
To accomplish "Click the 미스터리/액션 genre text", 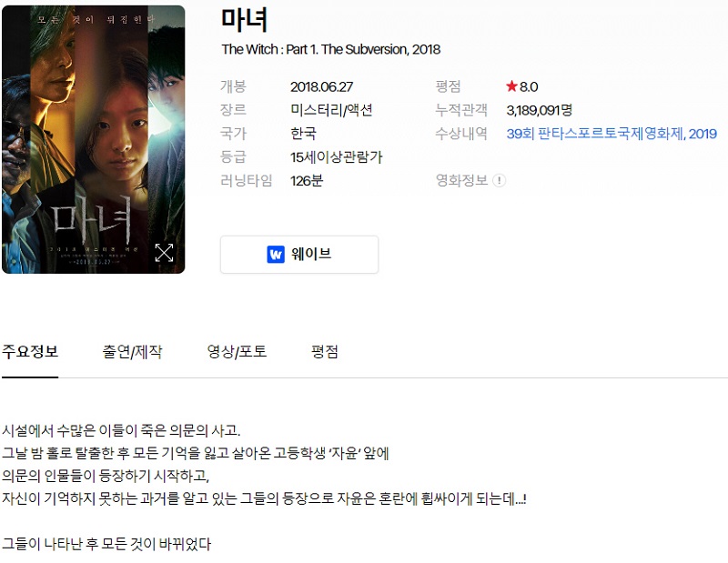I will tap(331, 110).
